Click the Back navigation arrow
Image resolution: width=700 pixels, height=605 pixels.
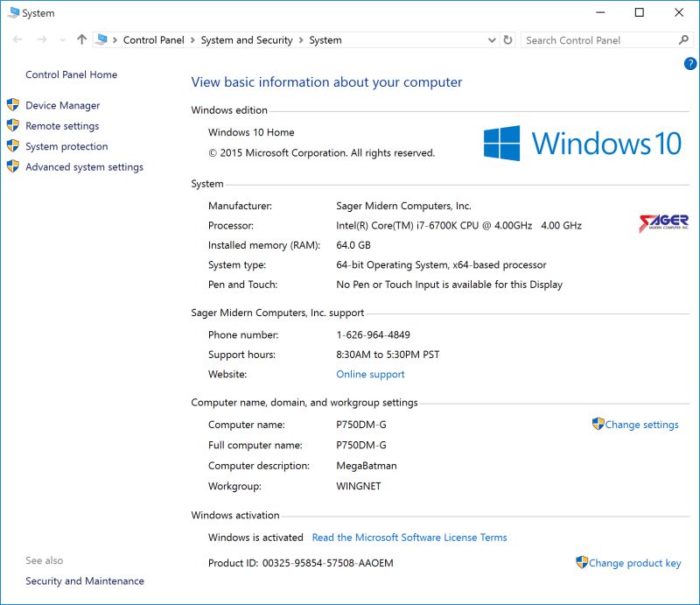(17, 39)
